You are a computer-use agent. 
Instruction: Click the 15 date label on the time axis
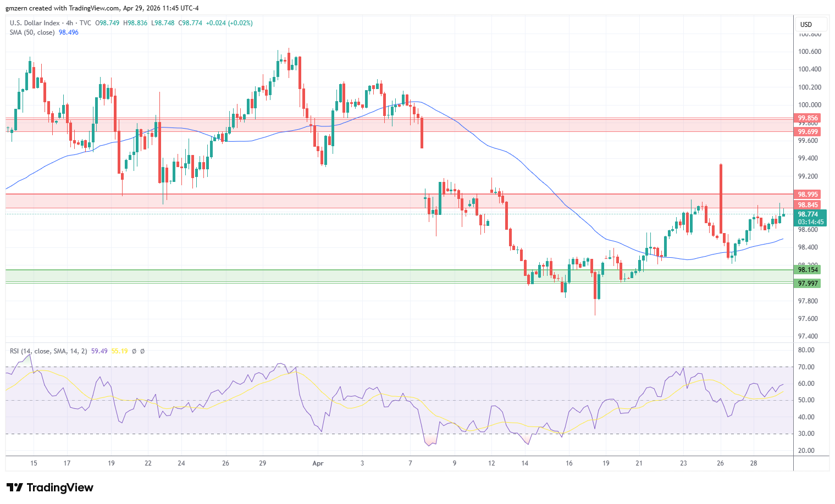coord(34,463)
